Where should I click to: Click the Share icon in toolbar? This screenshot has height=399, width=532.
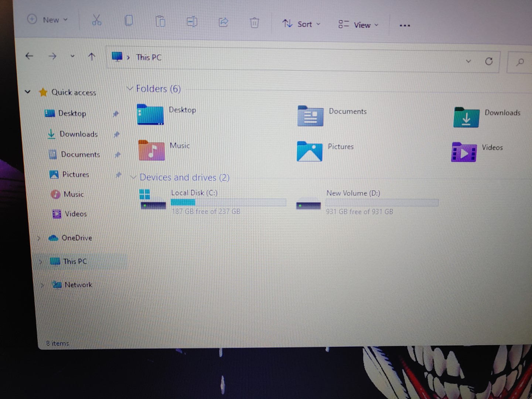click(223, 22)
